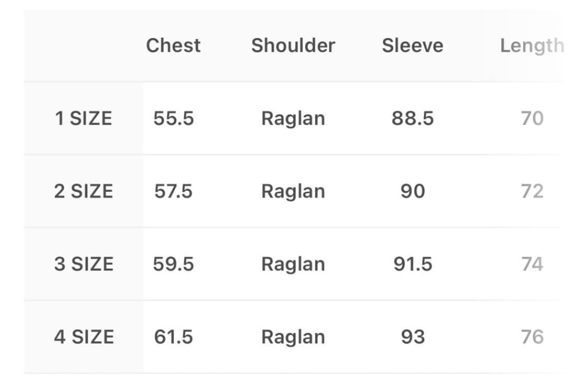Viewport: 588px width, 387px height.
Task: Click Raglan in the 1 SIZE row
Action: pos(293,119)
